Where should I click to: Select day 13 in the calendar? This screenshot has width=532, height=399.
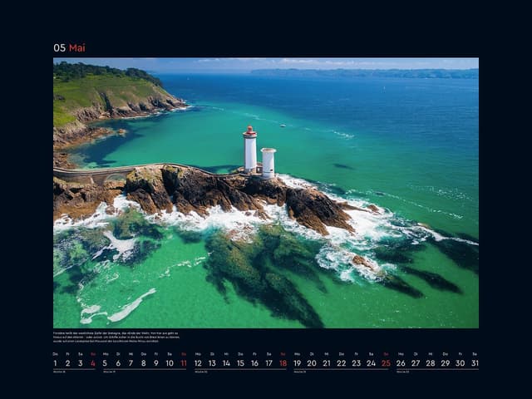point(213,363)
